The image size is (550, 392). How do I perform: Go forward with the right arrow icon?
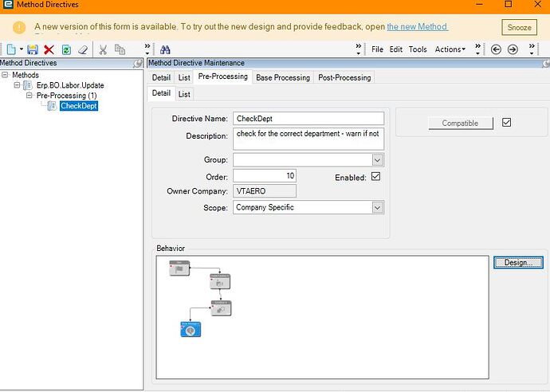[x=513, y=49]
